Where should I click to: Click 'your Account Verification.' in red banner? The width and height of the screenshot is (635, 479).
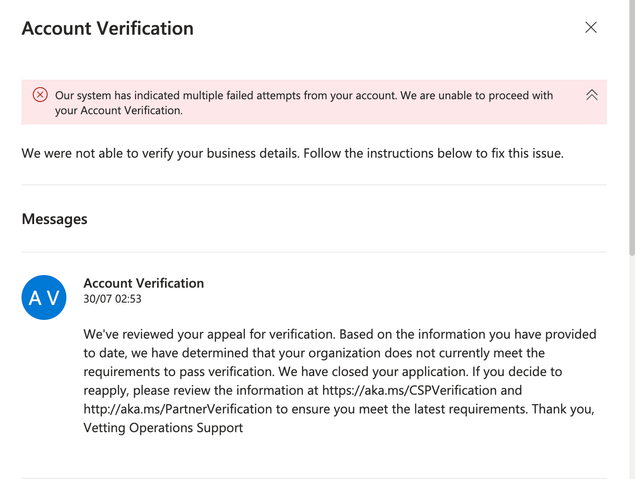click(x=119, y=111)
